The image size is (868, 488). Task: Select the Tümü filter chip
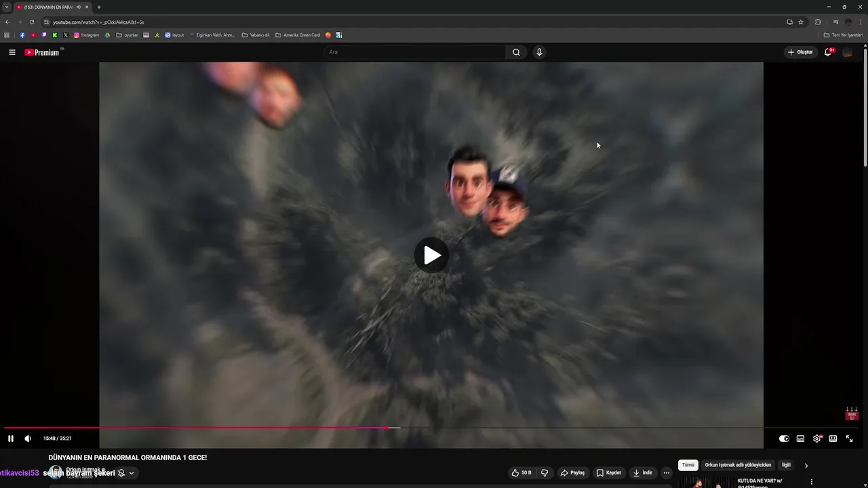688,465
